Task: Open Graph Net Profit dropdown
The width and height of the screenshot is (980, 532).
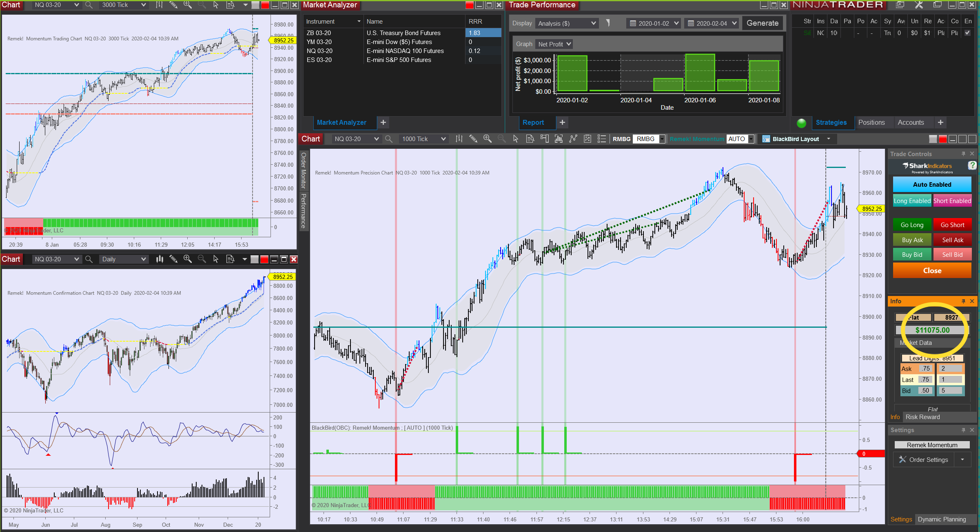Action: [x=554, y=44]
